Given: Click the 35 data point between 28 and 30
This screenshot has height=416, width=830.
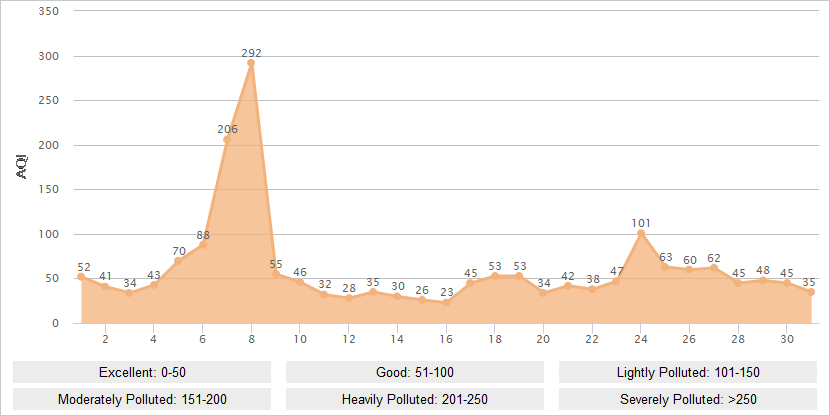Looking at the screenshot, I should coord(373,292).
